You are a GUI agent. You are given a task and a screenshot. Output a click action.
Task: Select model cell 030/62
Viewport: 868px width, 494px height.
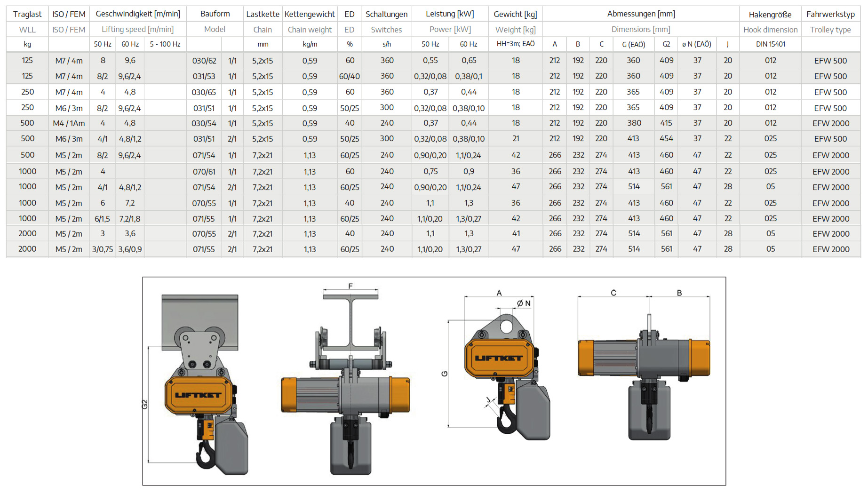pyautogui.click(x=204, y=61)
